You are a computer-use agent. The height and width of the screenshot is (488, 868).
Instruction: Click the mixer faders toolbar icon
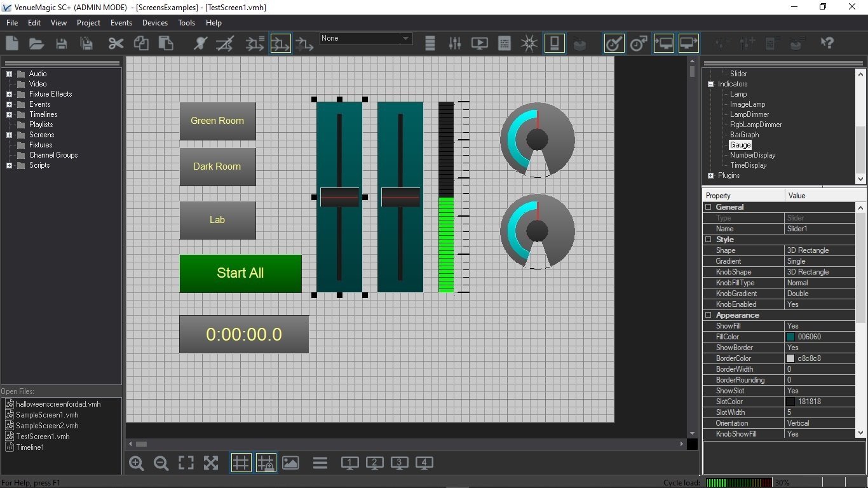tap(455, 43)
